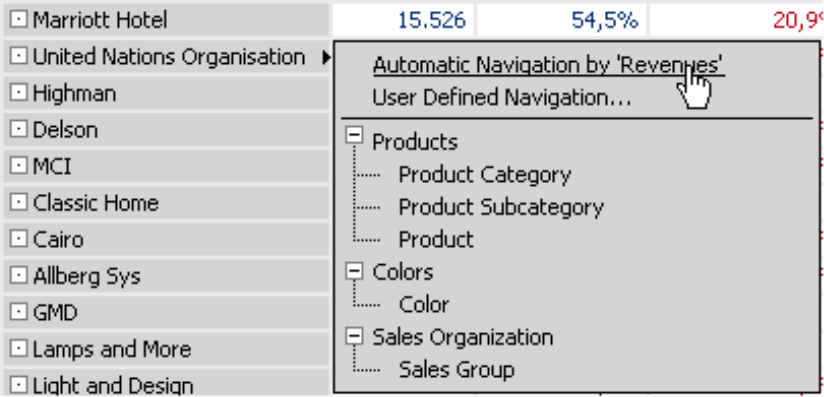Click the box icon beside Cairo
Viewport: 824px width, 397px height.
click(x=18, y=239)
